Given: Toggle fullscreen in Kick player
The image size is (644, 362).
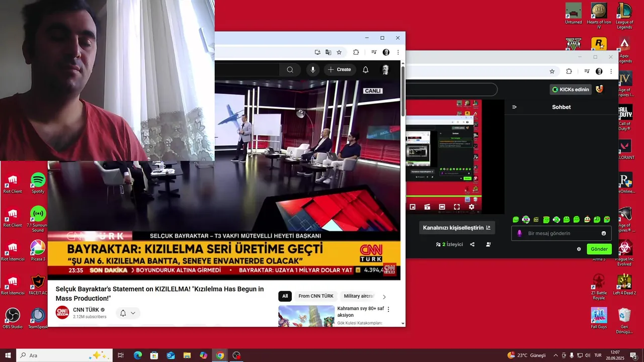Looking at the screenshot, I should (457, 207).
